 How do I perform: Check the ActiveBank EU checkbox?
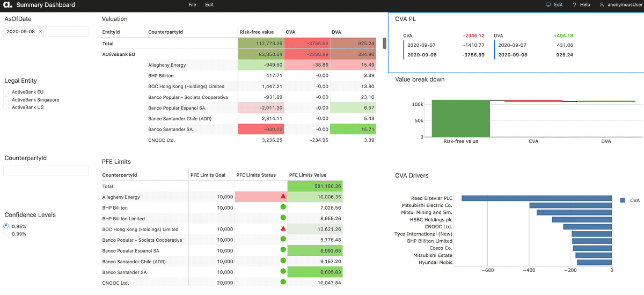coord(6,92)
